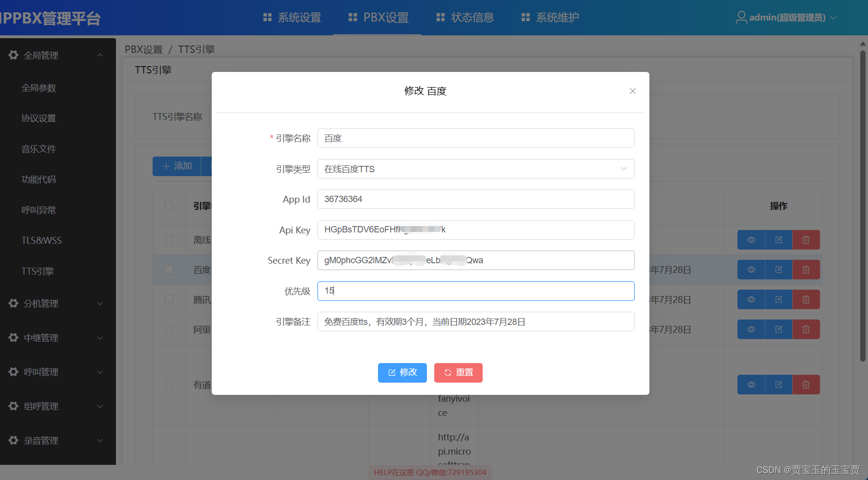Focus the 引擎名称 input field
Viewport: 868px width, 480px height.
tap(476, 138)
